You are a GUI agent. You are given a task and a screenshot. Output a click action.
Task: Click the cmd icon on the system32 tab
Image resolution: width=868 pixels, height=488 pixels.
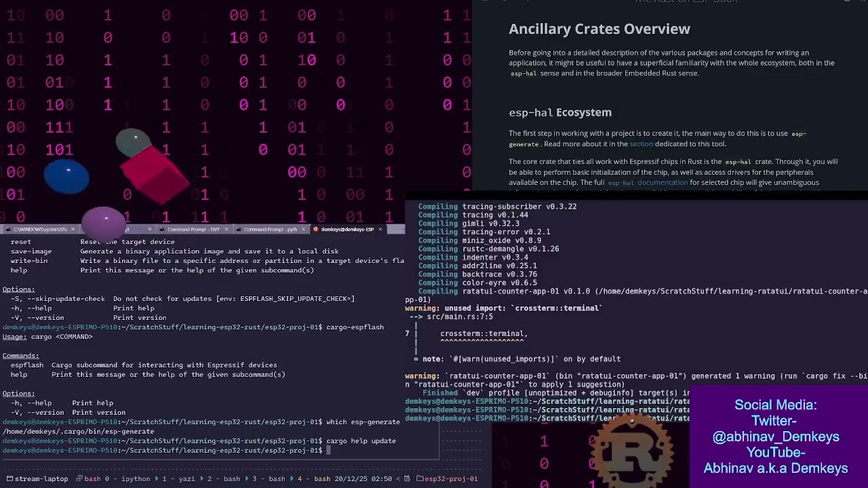9,229
